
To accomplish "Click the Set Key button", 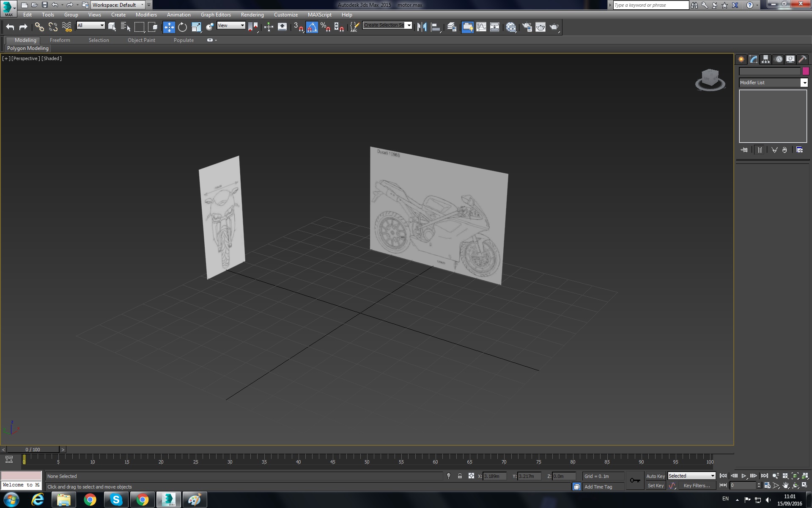I will point(656,486).
